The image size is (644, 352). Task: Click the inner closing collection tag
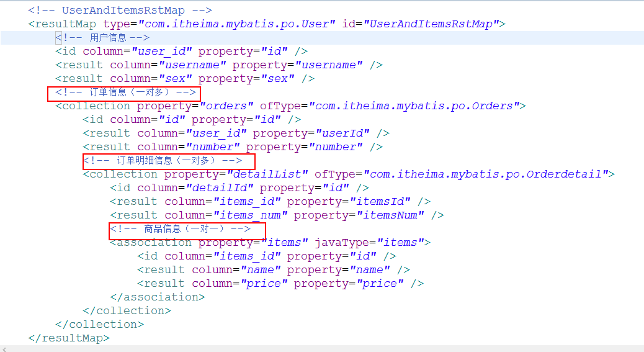[x=127, y=310]
